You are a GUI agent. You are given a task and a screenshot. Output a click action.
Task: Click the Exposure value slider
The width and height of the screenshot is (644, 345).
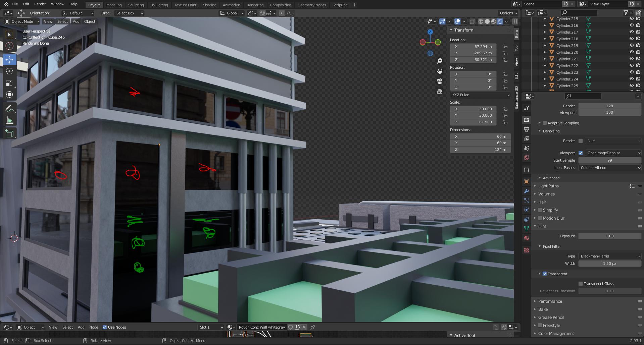pyautogui.click(x=609, y=236)
